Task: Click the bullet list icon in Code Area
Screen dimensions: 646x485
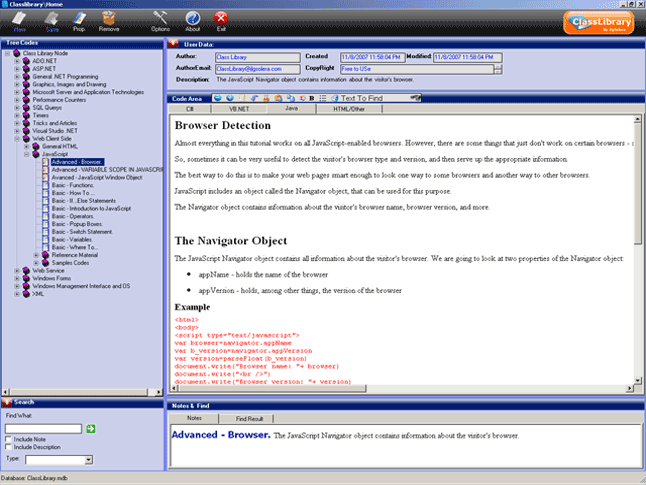Action: [x=323, y=98]
